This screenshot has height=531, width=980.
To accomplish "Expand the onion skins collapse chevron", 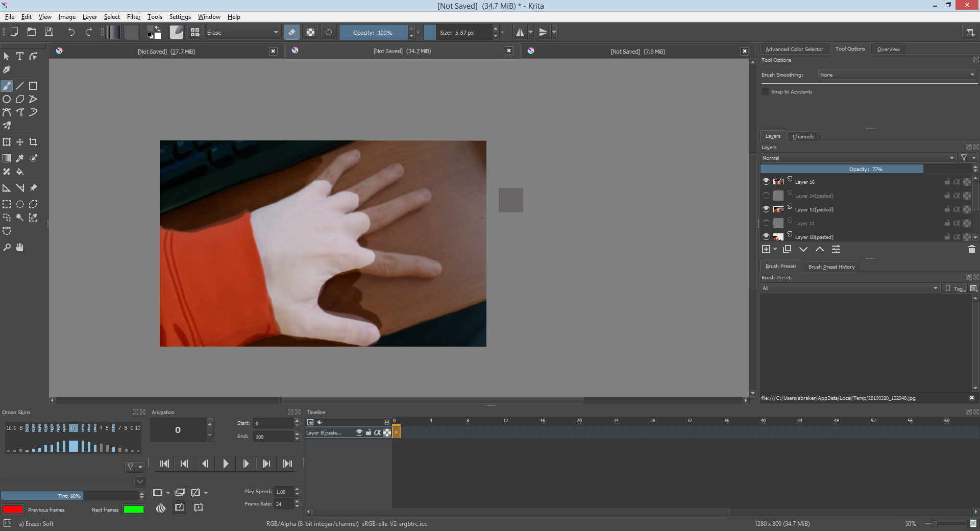I will click(139, 481).
